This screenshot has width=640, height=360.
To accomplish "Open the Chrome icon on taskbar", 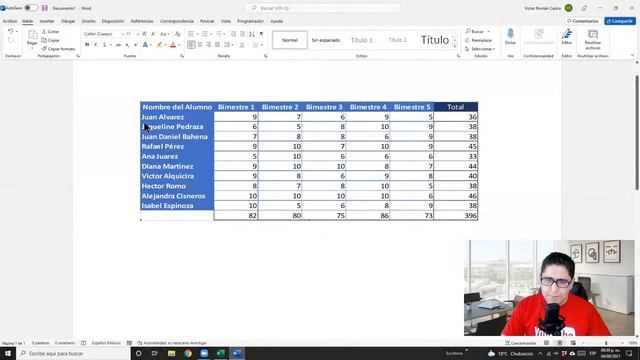I will click(x=188, y=353).
